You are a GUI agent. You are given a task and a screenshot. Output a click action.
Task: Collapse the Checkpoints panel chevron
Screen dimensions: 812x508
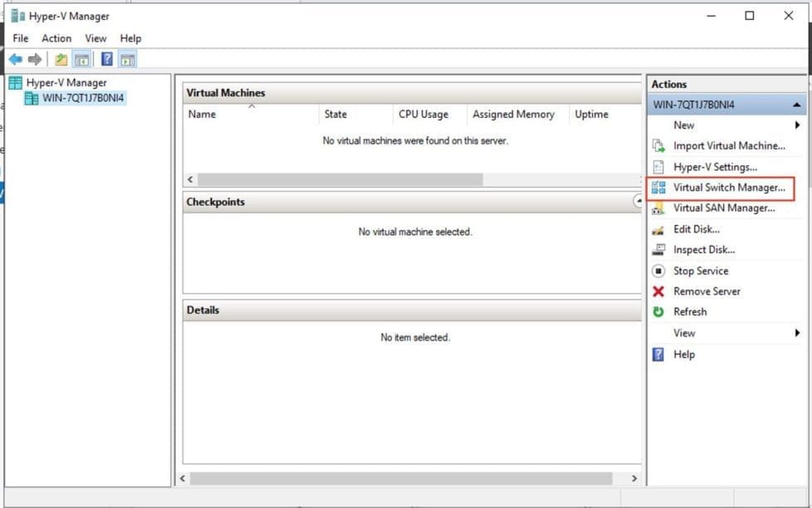638,202
